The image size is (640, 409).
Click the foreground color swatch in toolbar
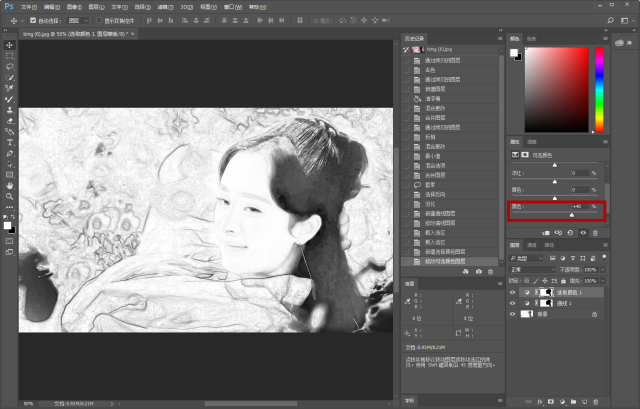pyautogui.click(x=7, y=226)
